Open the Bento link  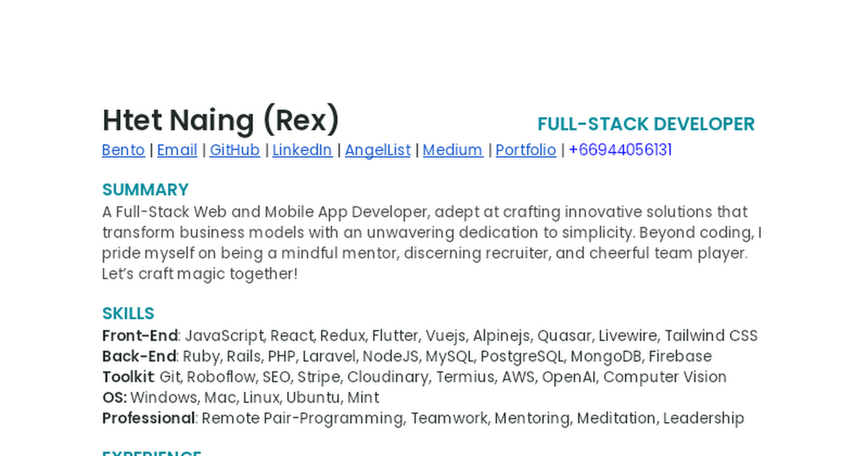pos(123,150)
